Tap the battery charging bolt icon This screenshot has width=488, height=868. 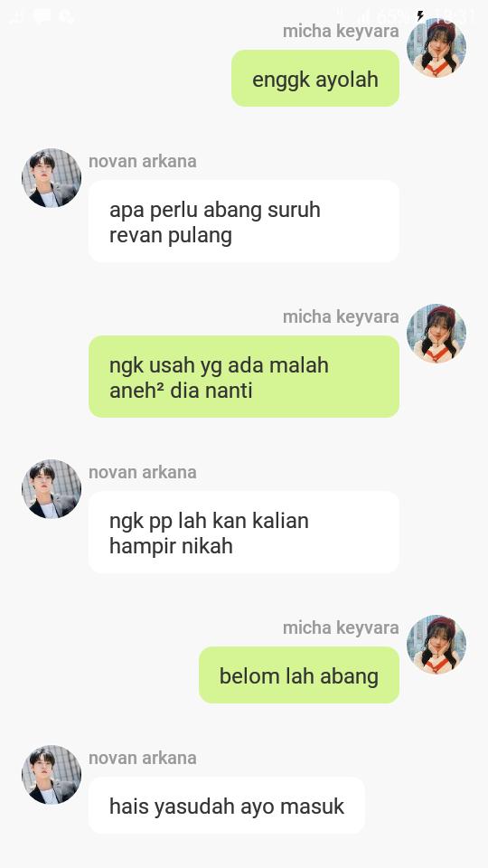pos(420,15)
